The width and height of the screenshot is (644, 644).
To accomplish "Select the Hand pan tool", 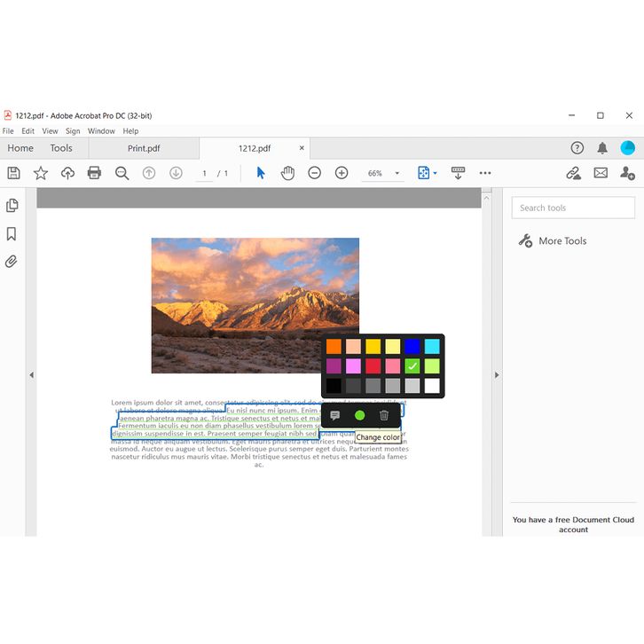I will (x=287, y=173).
